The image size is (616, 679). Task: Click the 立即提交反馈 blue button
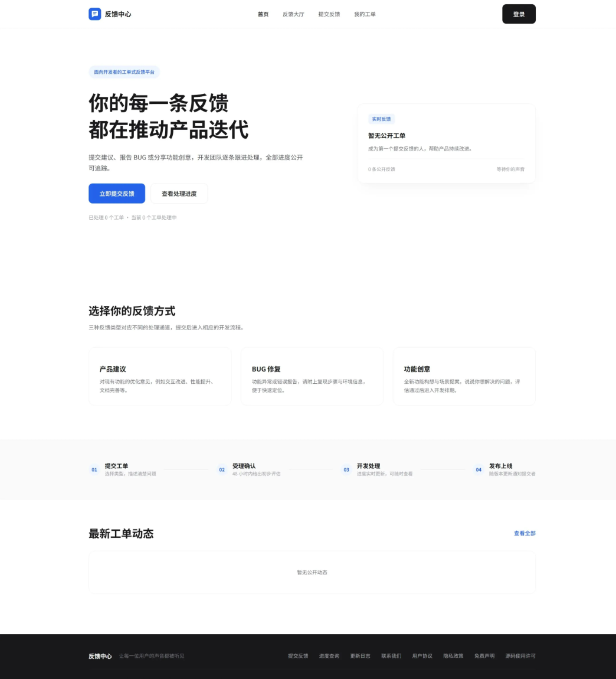(x=117, y=194)
